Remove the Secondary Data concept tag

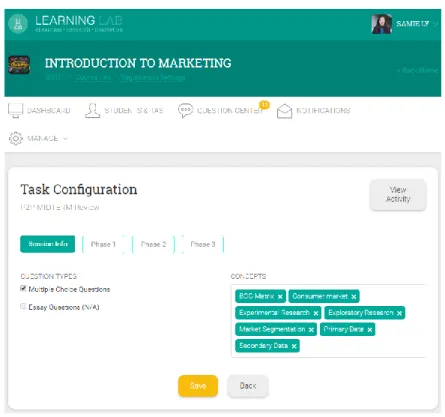(294, 346)
